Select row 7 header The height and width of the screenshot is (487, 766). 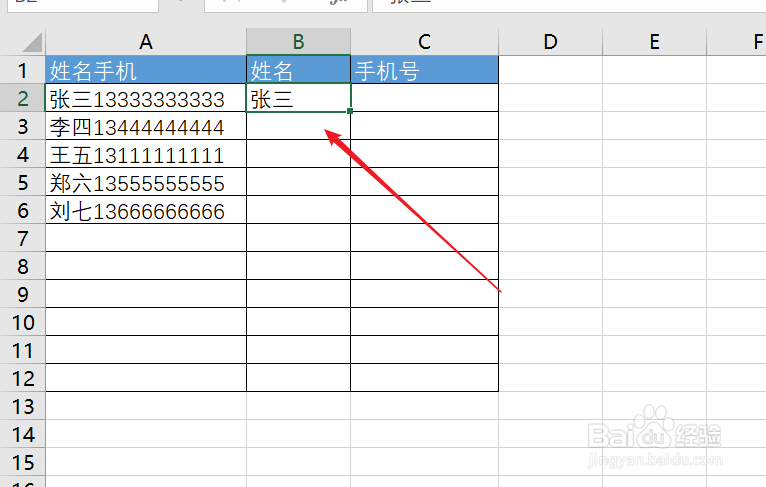click(22, 238)
